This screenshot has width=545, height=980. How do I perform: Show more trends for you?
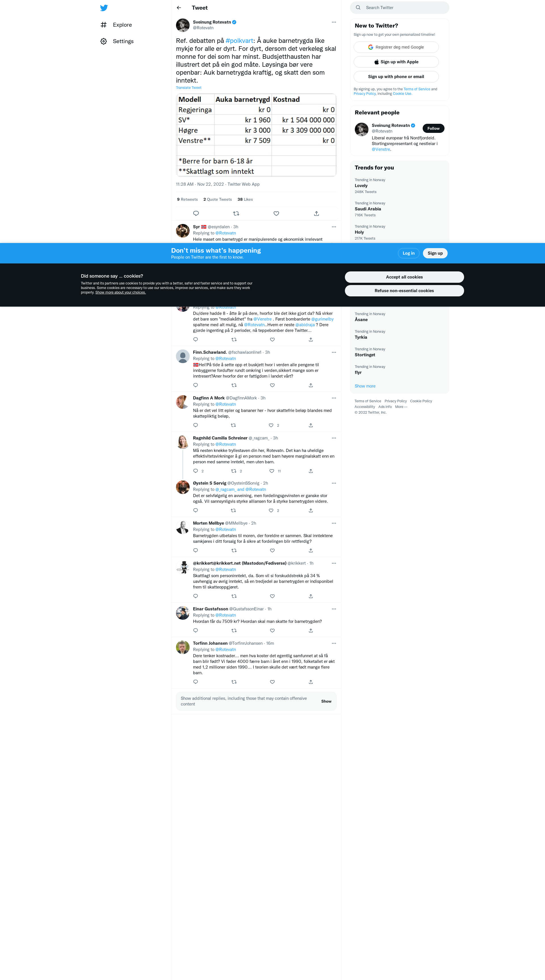click(365, 386)
